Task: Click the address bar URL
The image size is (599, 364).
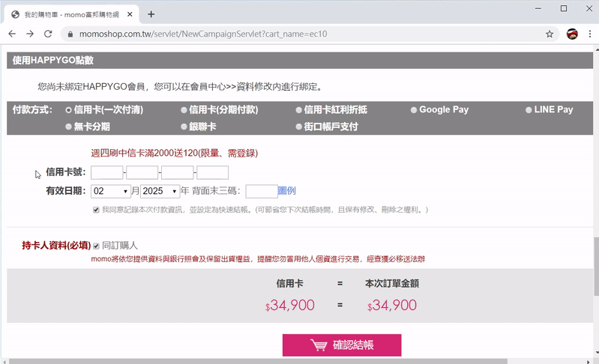Action: (203, 34)
